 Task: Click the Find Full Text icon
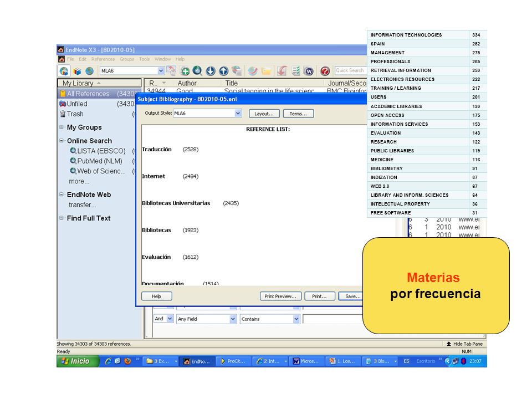tap(236, 70)
